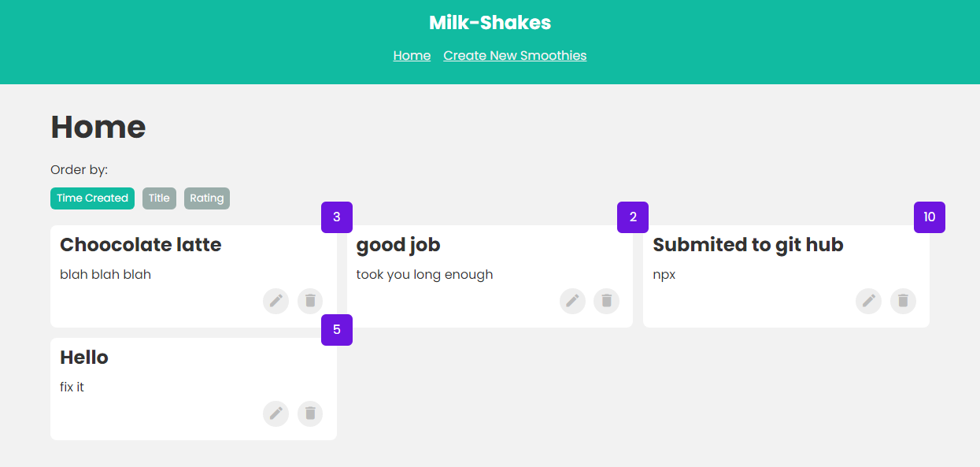Screen dimensions: 980x467
Task: Enable Time Created ordering
Action: (92, 198)
